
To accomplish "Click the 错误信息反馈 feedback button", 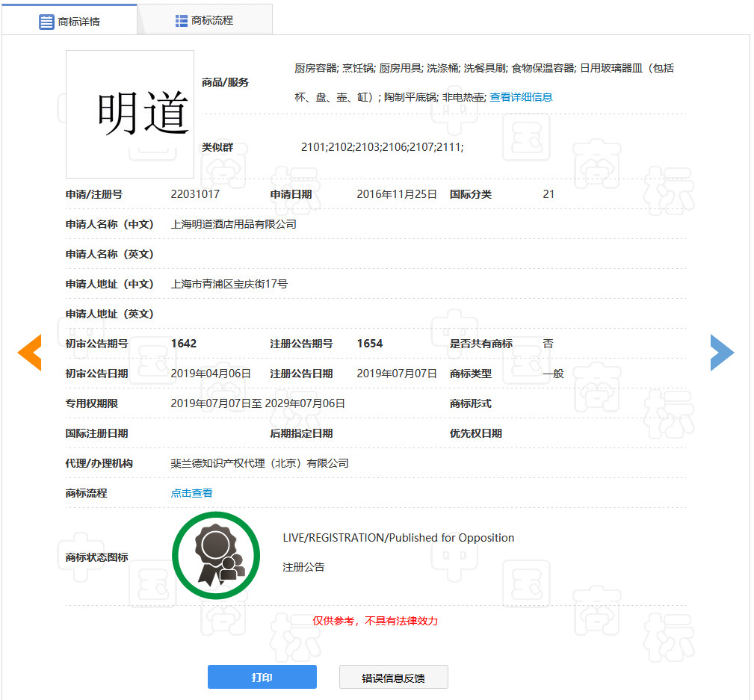I will 393,677.
